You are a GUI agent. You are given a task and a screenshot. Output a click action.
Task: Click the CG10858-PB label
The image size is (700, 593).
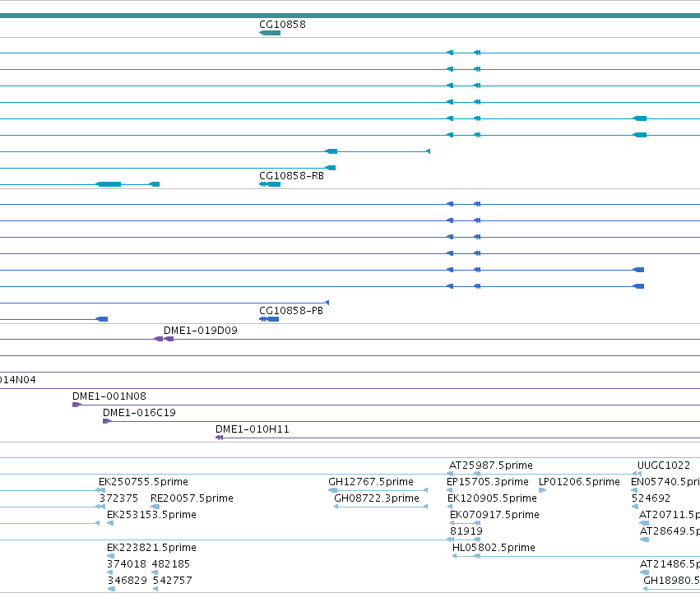point(291,311)
